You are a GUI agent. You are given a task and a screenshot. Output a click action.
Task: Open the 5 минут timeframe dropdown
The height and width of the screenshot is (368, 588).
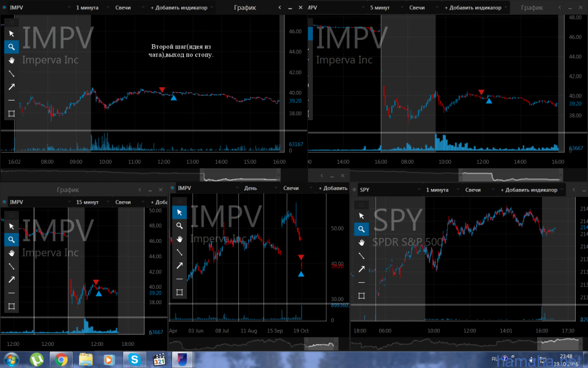[386, 7]
